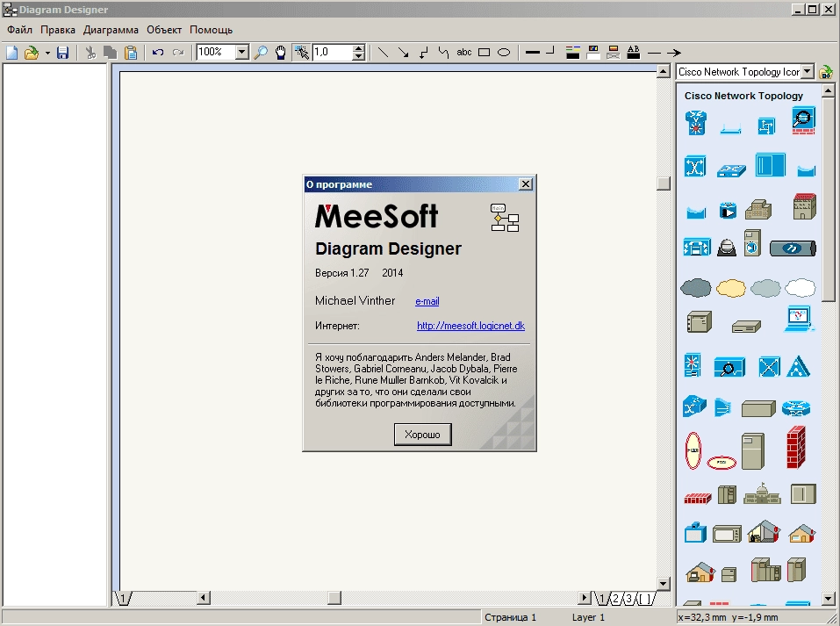Open fill color swatch in toolbar
Screen dimensions: 840x626
pyautogui.click(x=593, y=53)
